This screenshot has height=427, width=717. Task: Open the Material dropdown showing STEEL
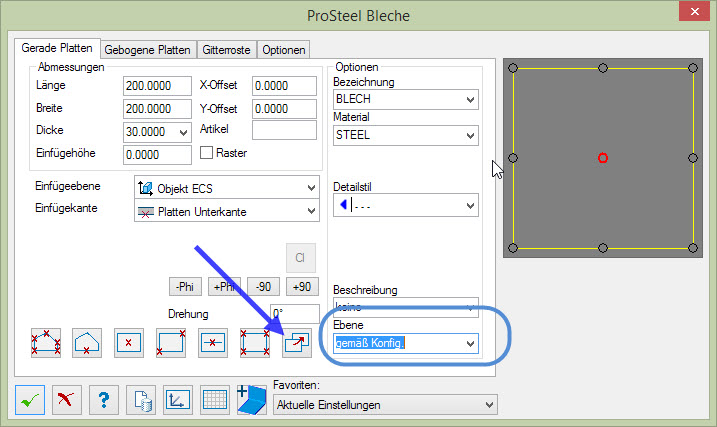(x=406, y=136)
